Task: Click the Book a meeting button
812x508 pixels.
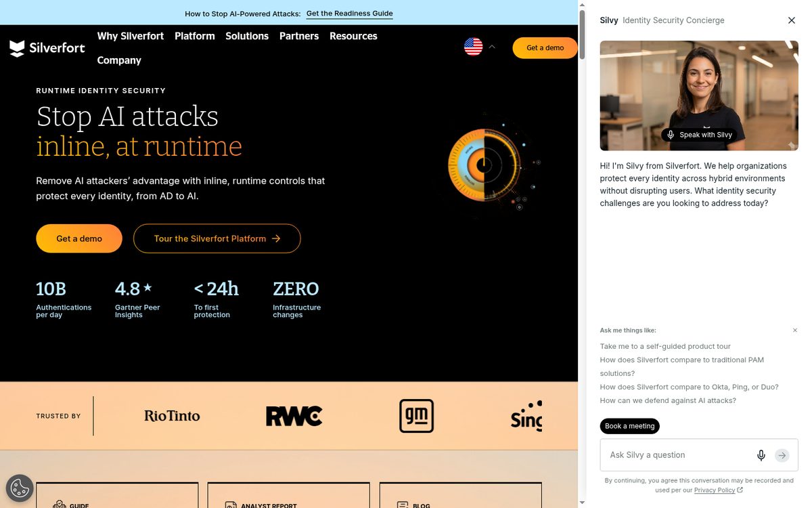Action: tap(630, 426)
